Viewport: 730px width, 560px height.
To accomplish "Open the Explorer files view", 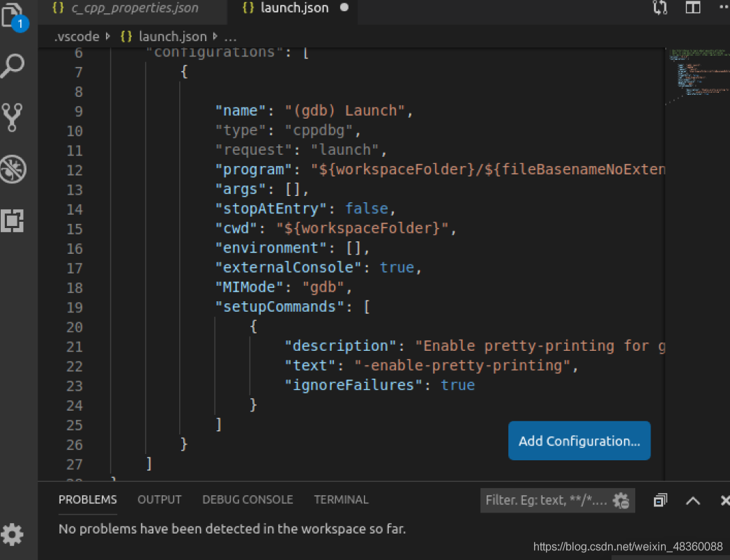I will pyautogui.click(x=13, y=17).
